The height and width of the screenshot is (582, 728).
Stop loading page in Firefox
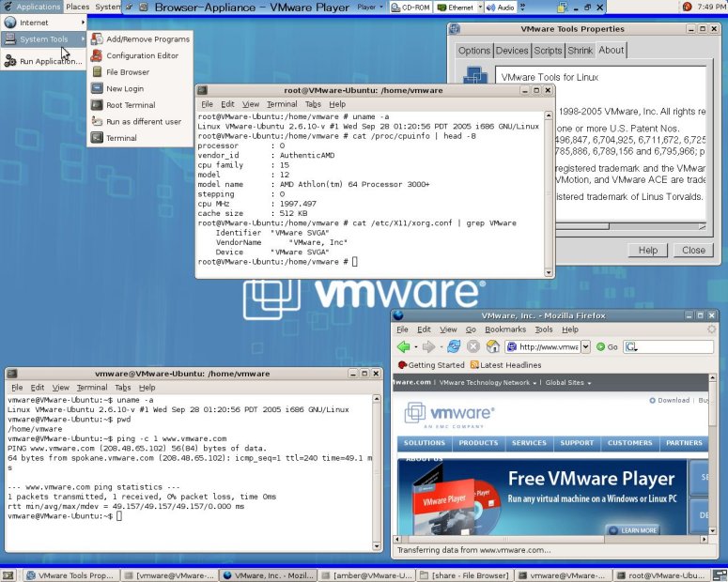tap(473, 346)
